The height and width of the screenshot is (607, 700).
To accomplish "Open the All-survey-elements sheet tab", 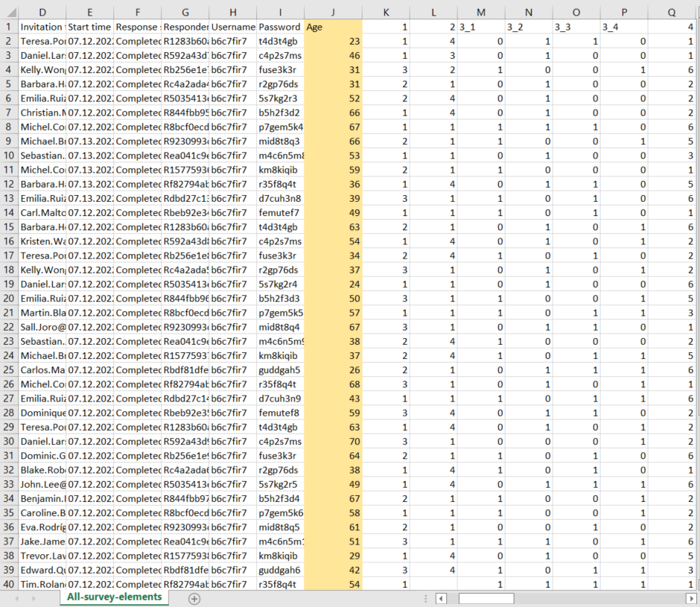I will click(114, 597).
